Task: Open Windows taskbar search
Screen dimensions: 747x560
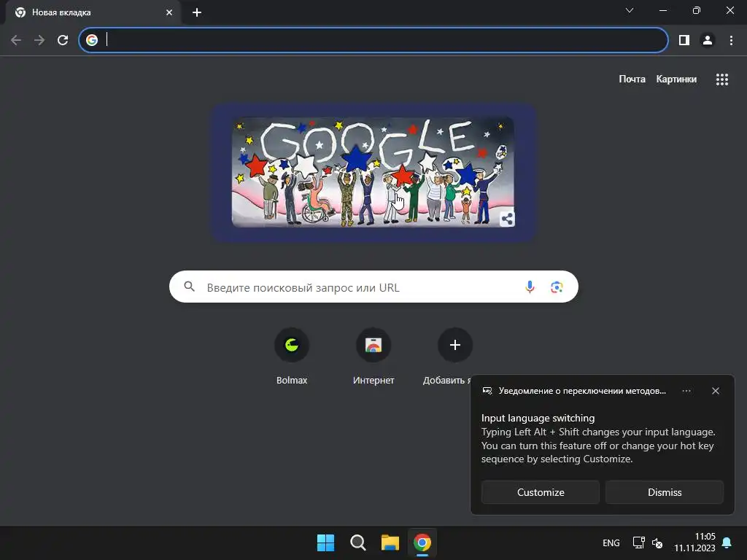Action: [x=357, y=542]
